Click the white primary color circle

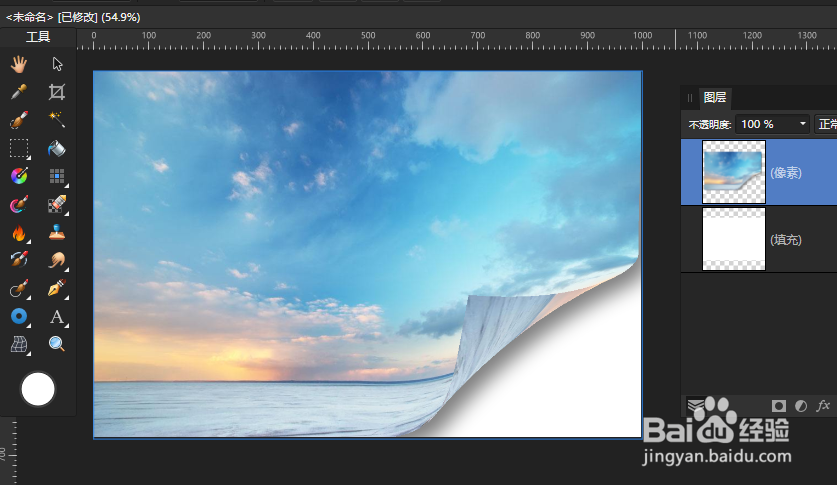point(38,389)
